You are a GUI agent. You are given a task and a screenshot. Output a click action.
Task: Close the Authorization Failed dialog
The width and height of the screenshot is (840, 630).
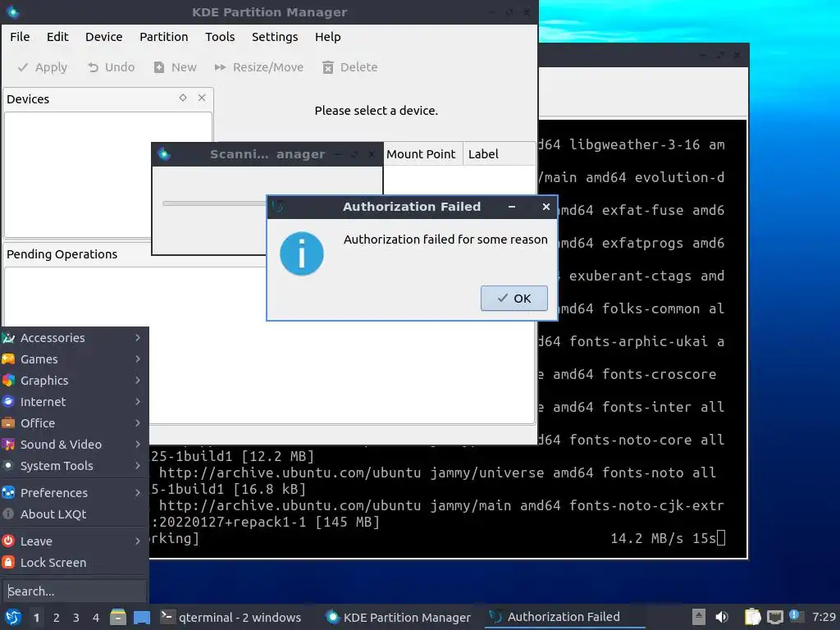coord(546,207)
